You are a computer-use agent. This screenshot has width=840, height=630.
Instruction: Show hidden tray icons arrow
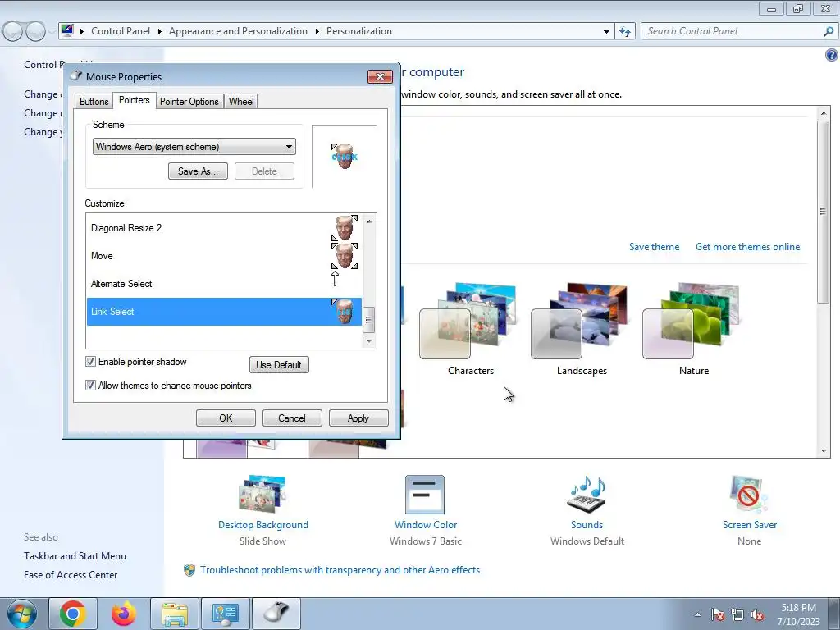pos(697,615)
